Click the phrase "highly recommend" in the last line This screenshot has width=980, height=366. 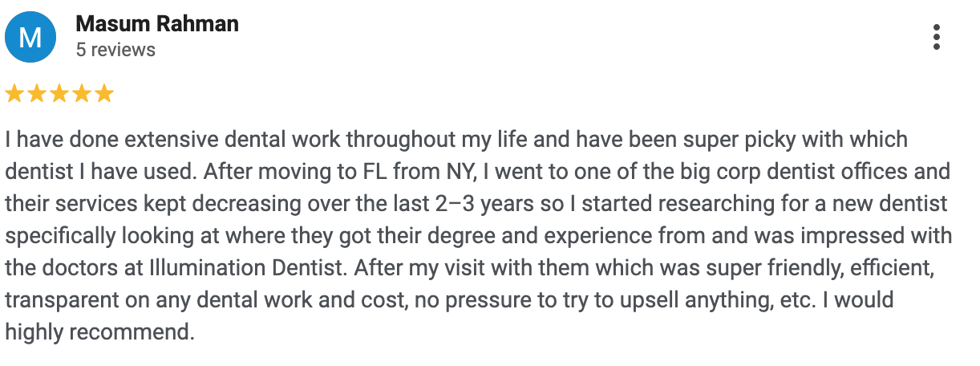(99, 331)
